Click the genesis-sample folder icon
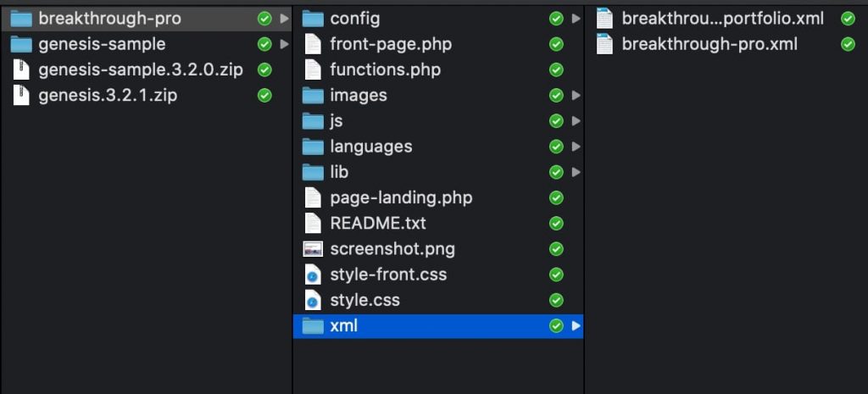Viewport: 868px width, 394px height. 21,44
